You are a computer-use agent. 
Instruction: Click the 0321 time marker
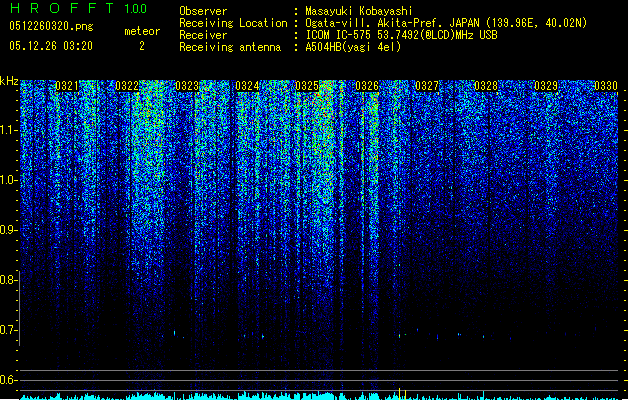[67, 86]
